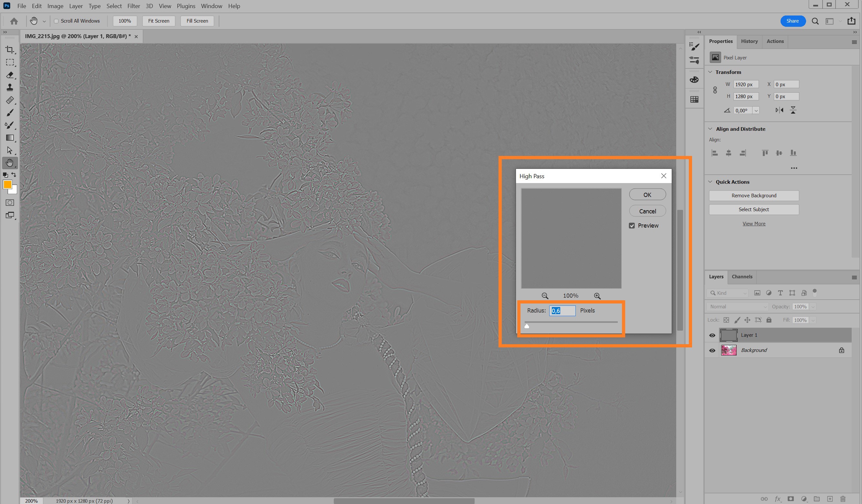
Task: Open the Filter menu
Action: pyautogui.click(x=133, y=6)
